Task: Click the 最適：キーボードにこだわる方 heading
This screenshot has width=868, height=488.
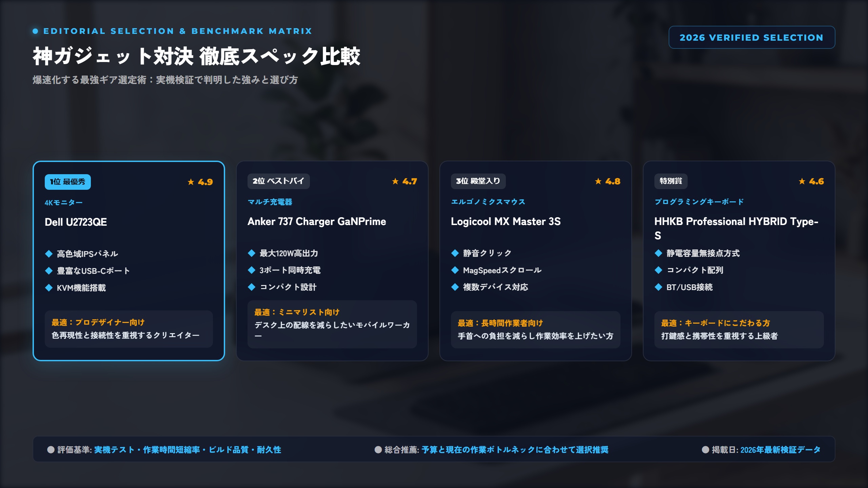Action: (x=715, y=323)
